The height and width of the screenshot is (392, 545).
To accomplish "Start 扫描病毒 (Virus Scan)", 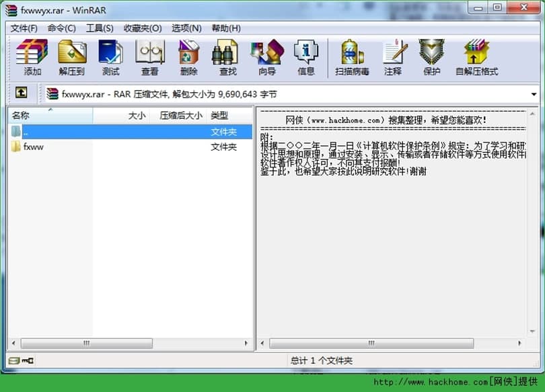I will [x=351, y=56].
